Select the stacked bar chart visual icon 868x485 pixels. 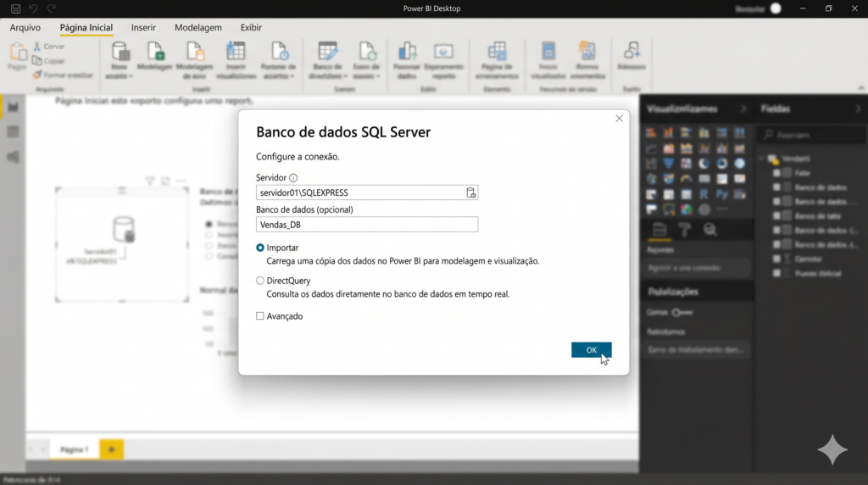click(651, 133)
